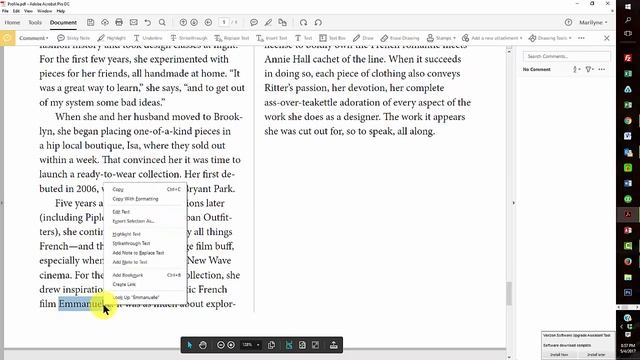Click the zoom in plus button

point(231,345)
